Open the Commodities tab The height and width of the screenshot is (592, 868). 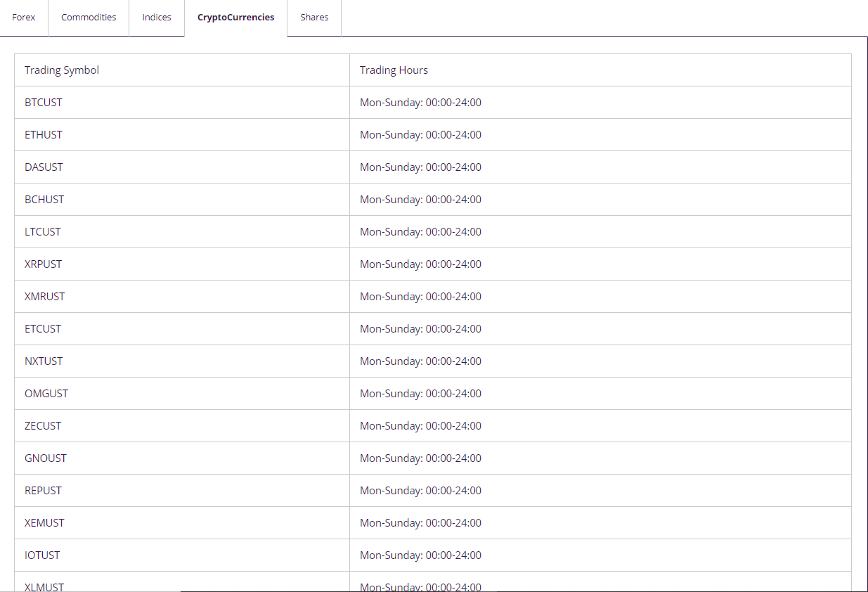[x=89, y=17]
